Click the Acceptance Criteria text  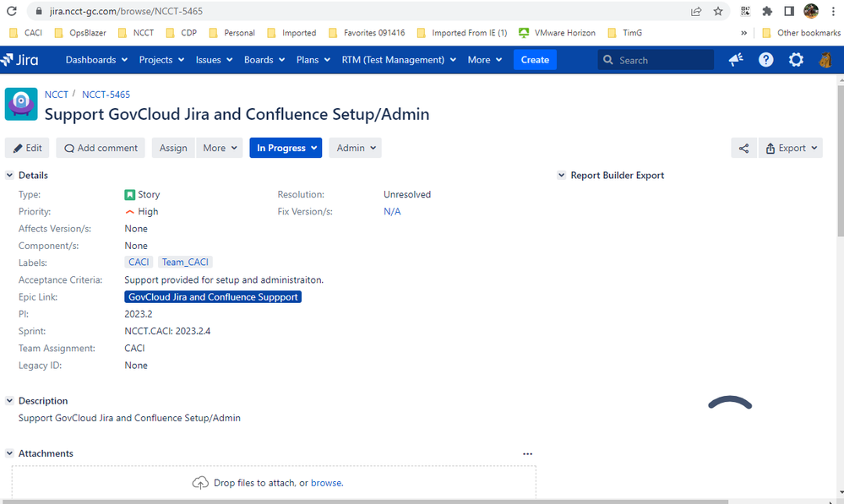coord(224,279)
